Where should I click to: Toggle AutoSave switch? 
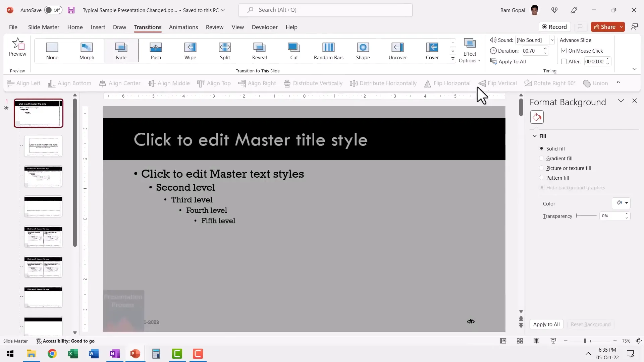click(53, 10)
